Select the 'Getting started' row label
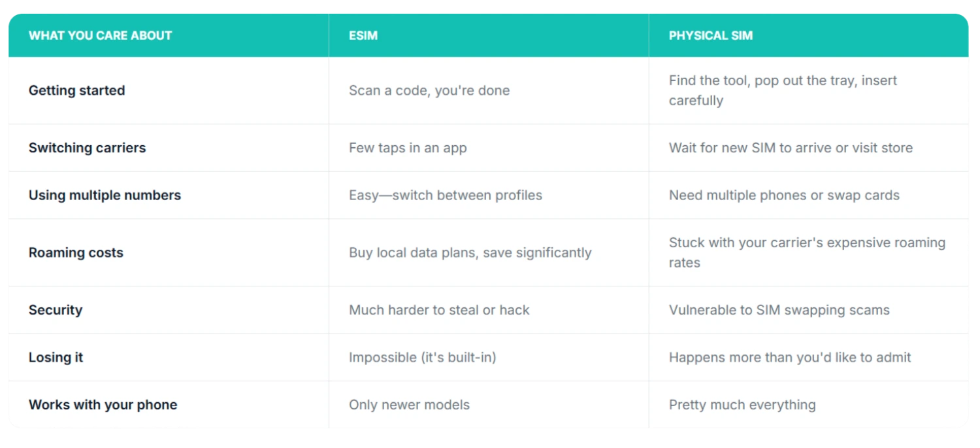 76,90
